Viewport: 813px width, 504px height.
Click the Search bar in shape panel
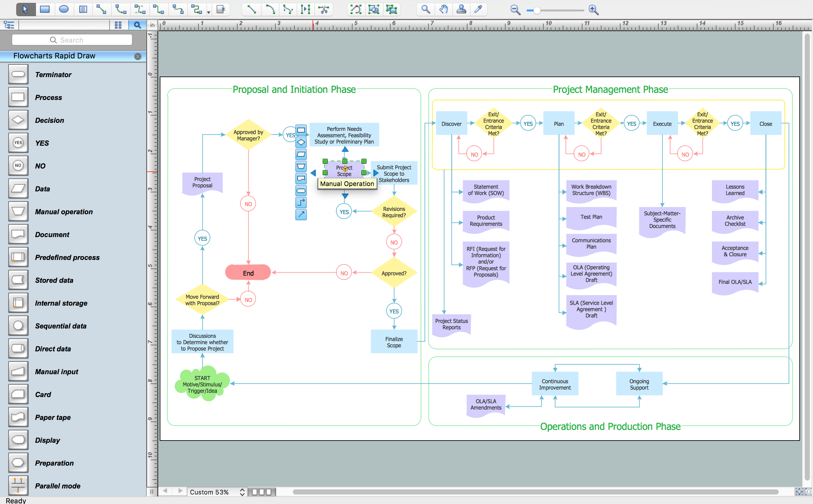click(x=73, y=39)
